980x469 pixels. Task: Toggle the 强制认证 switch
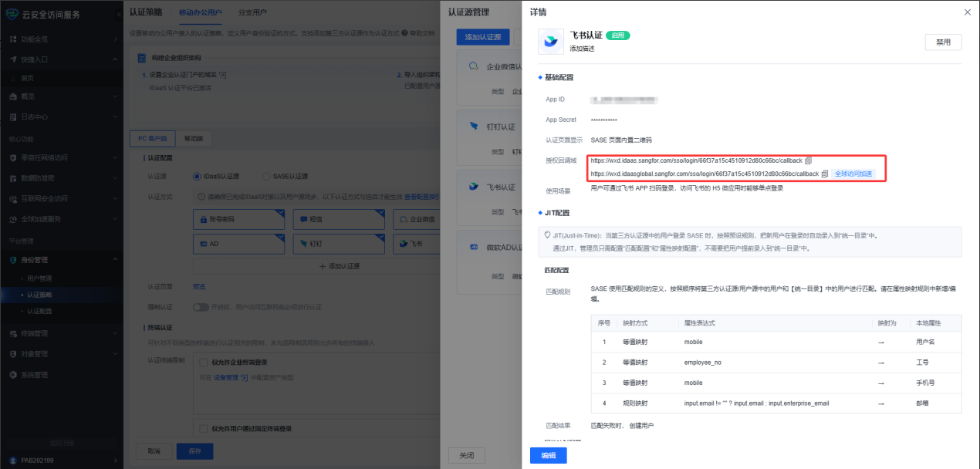pos(201,307)
